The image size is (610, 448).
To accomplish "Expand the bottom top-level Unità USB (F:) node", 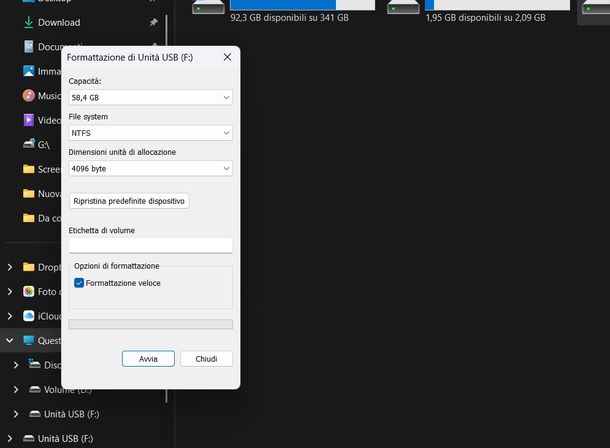I will 10,439.
